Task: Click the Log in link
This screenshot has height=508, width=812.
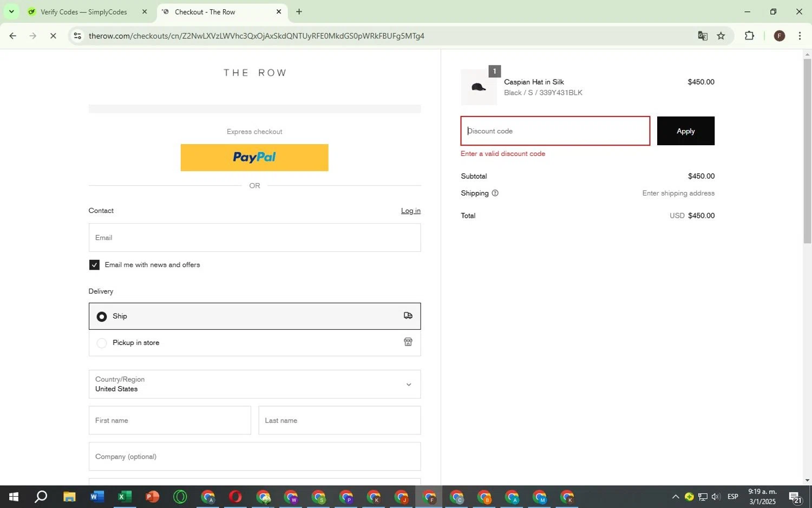Action: click(x=410, y=211)
